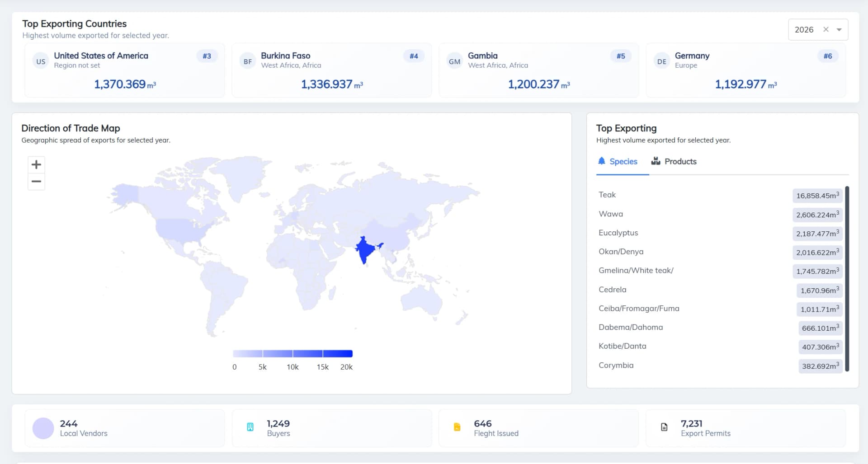Click the Local Vendors circle icon
Image resolution: width=868 pixels, height=464 pixels.
pyautogui.click(x=43, y=428)
